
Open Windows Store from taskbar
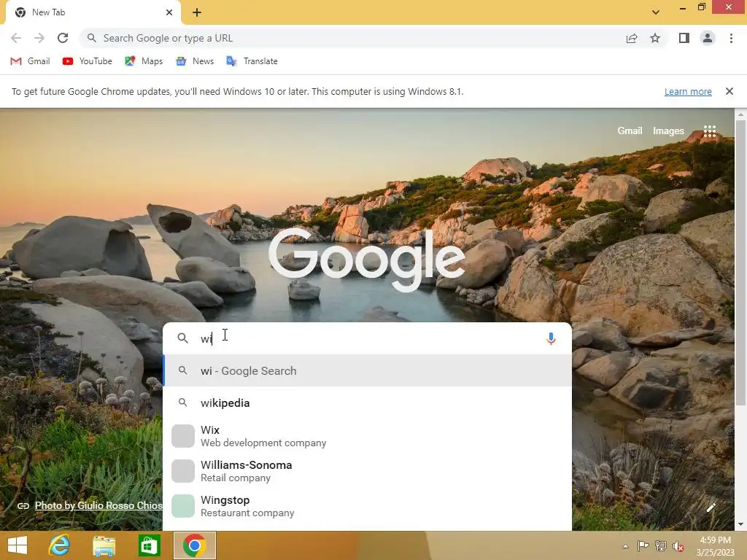(x=149, y=545)
